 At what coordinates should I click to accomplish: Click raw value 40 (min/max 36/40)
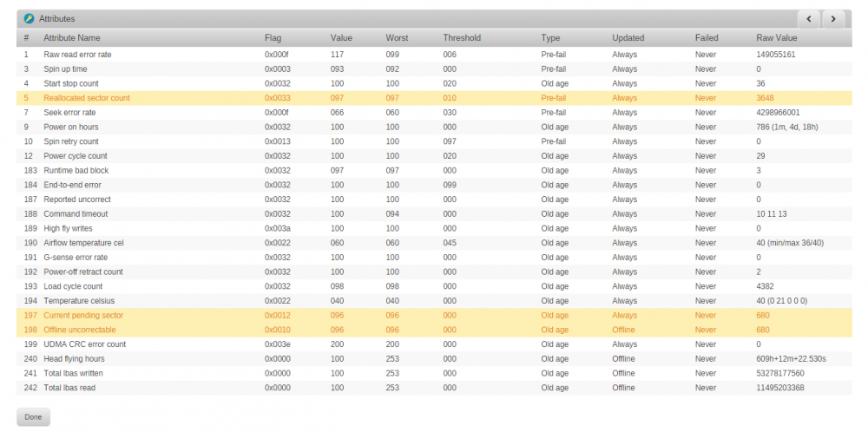click(x=790, y=243)
